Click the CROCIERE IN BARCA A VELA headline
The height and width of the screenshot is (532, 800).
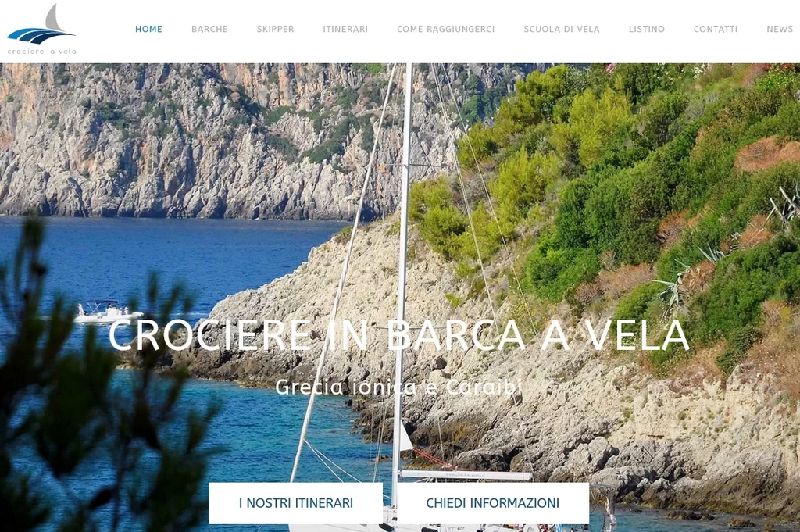point(399,335)
